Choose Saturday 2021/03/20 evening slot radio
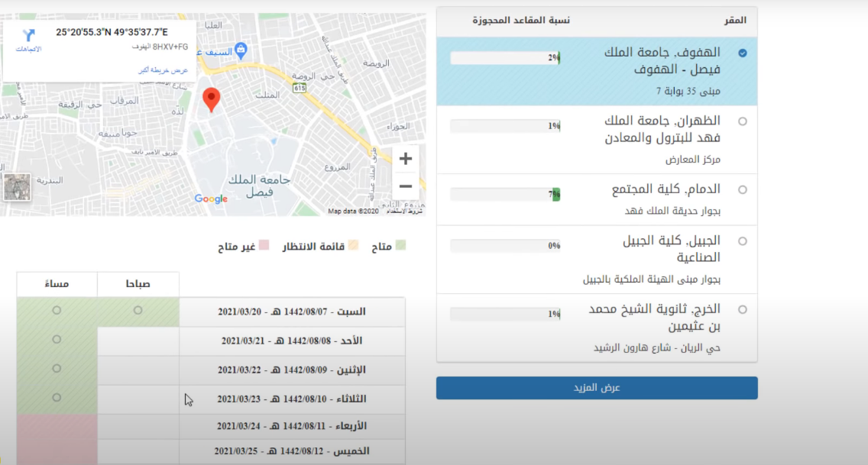This screenshot has height=465, width=868. pos(57,311)
